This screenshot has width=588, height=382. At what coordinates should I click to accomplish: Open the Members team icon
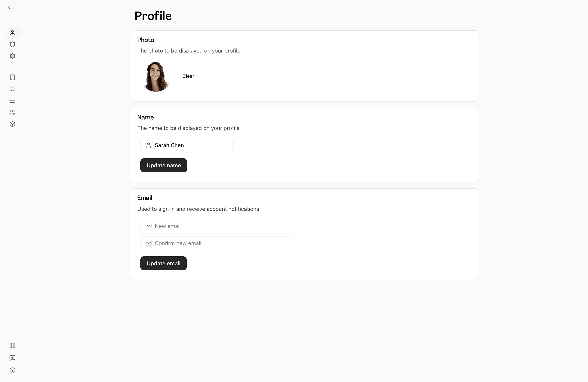pyautogui.click(x=12, y=113)
